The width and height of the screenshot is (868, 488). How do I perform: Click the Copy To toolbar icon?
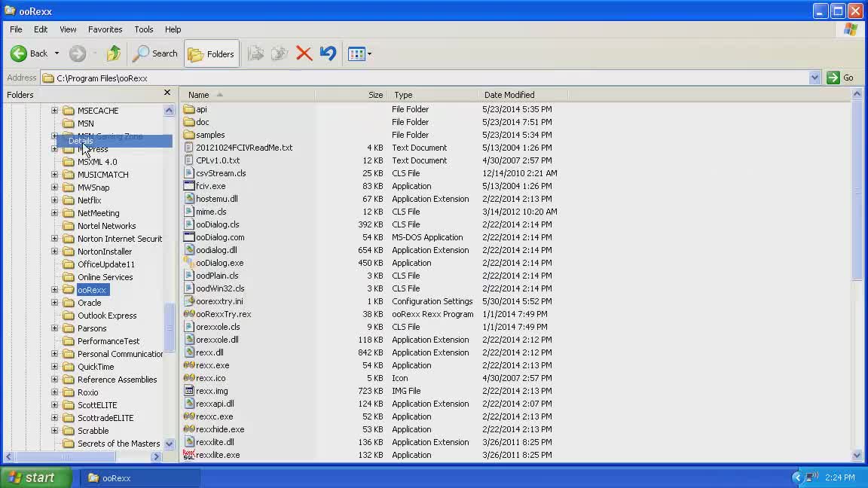pyautogui.click(x=280, y=53)
